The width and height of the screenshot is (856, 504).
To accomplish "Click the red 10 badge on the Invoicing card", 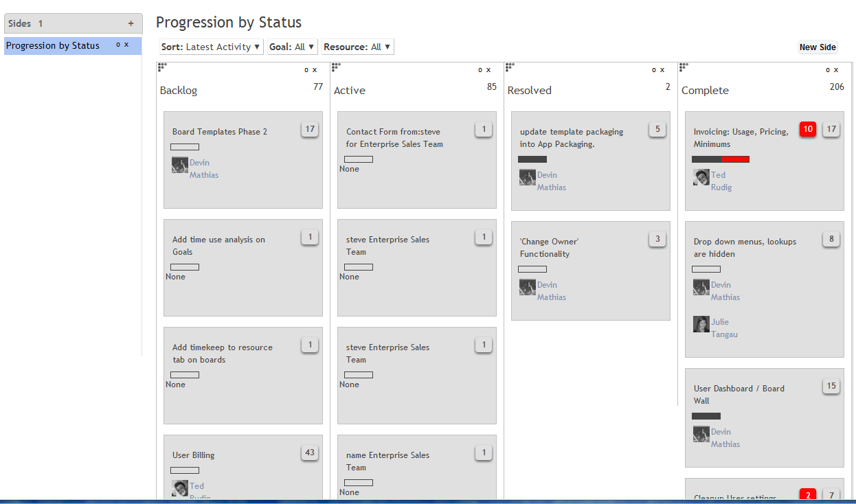I will 808,129.
